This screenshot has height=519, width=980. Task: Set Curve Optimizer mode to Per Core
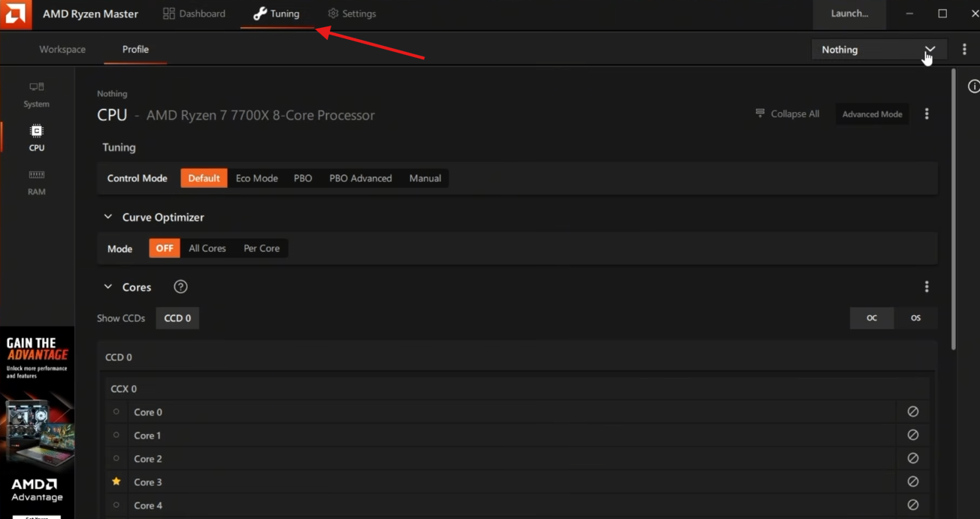[x=262, y=248]
